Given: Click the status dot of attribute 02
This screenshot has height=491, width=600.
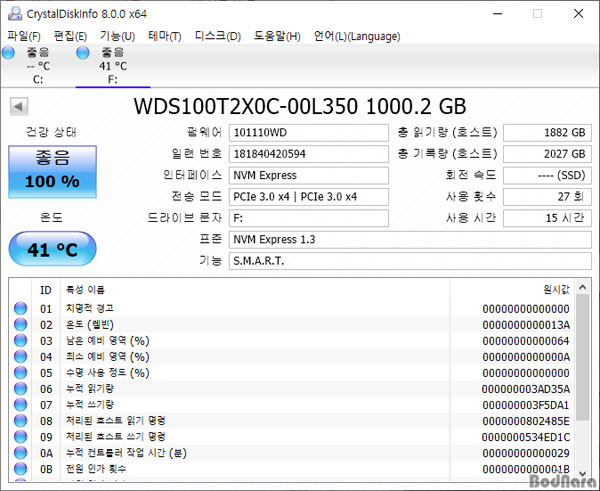Looking at the screenshot, I should point(21,325).
